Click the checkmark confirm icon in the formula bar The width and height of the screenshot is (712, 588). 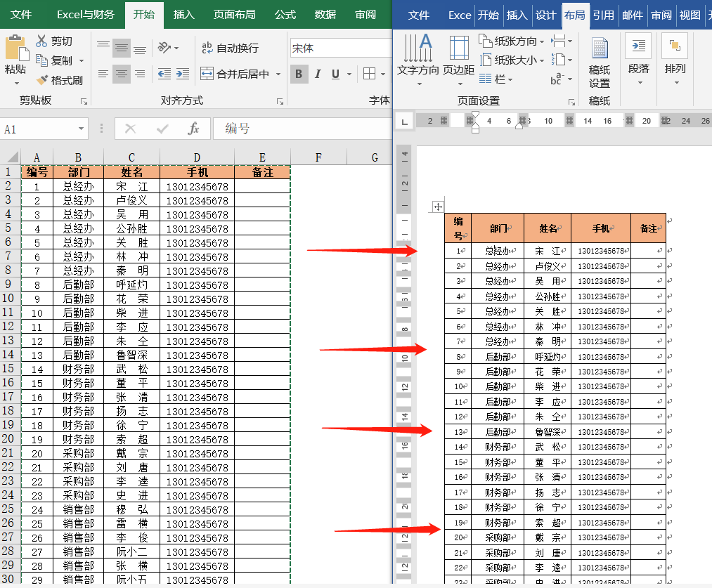(x=162, y=129)
